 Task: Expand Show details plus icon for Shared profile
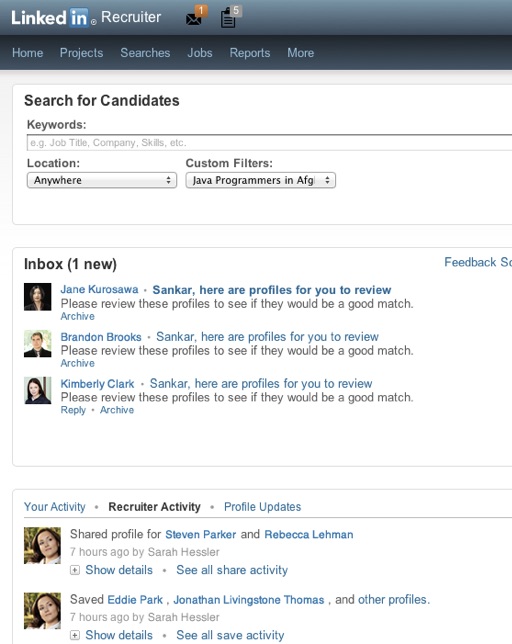point(75,570)
